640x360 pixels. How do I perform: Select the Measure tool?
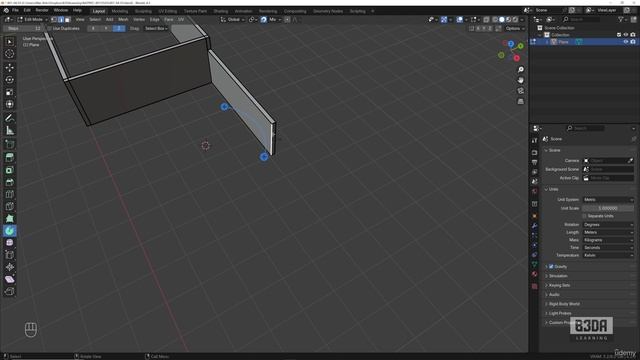(x=10, y=130)
